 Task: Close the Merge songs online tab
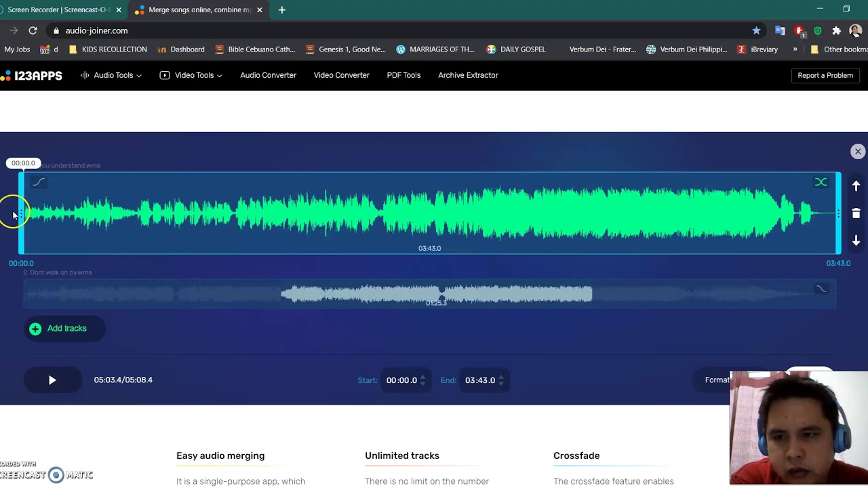[260, 9]
